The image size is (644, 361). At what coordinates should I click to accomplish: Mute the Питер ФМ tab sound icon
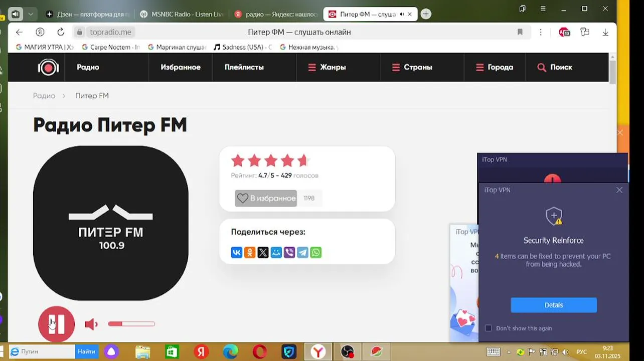(402, 14)
